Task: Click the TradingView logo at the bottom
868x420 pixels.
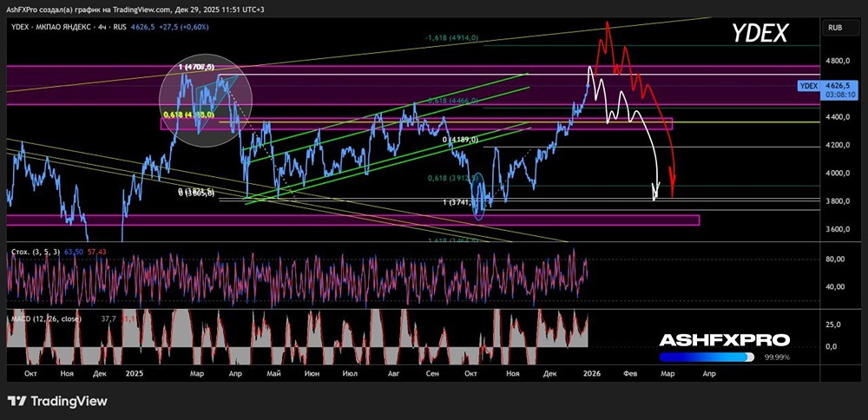Action: [x=57, y=401]
